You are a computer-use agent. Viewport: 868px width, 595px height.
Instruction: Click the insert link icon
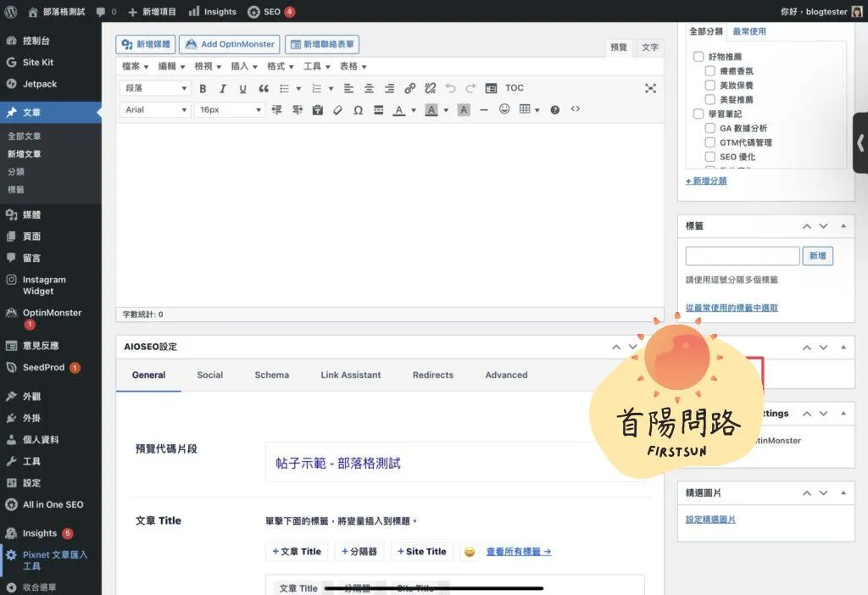[x=410, y=88]
